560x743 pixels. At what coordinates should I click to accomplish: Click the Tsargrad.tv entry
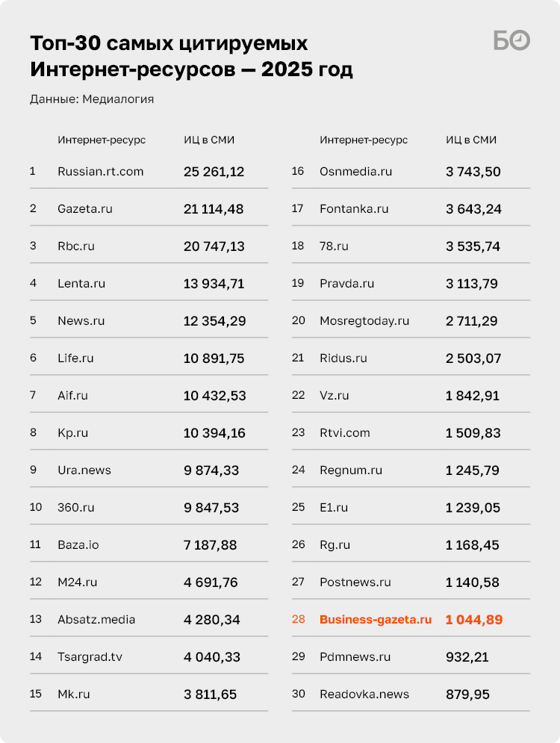pyautogui.click(x=90, y=657)
